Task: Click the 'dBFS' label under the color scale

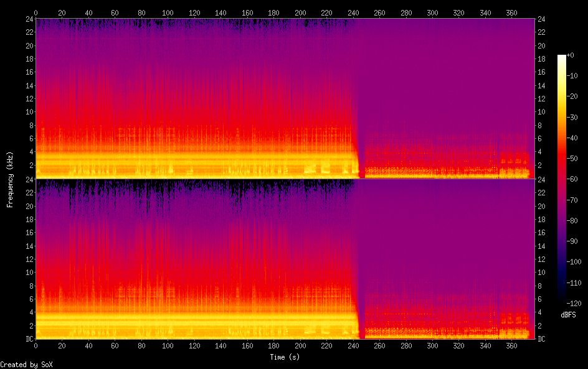Action: 568,315
